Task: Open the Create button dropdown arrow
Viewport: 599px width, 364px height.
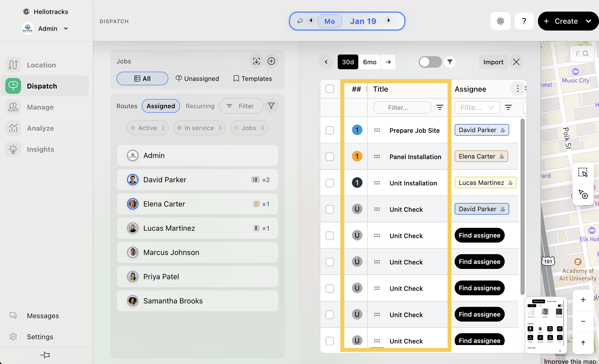Action: (x=588, y=21)
